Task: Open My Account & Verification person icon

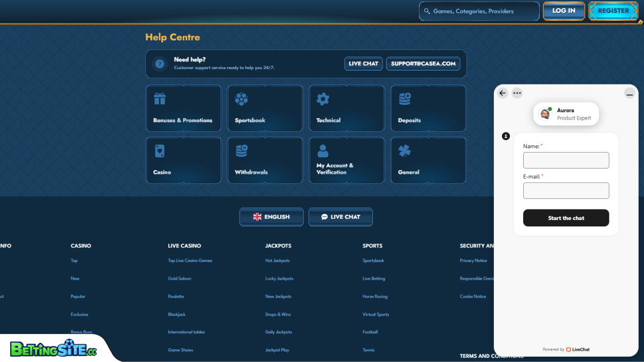Action: (x=323, y=151)
